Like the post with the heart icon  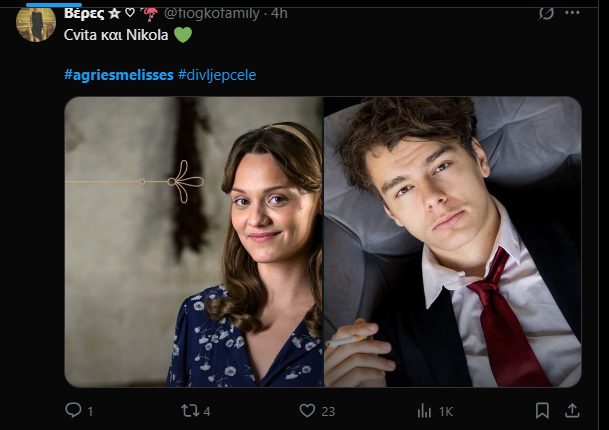pyautogui.click(x=307, y=410)
